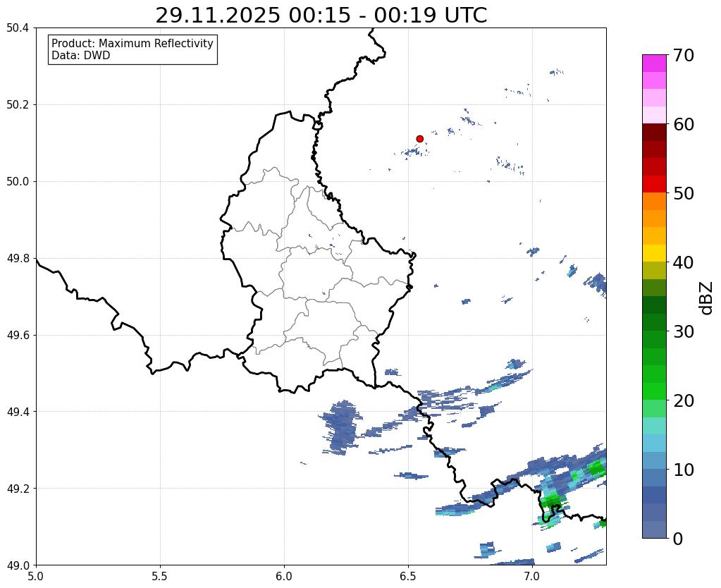This screenshot has width=721, height=588.
Task: Click the colorbar tick label 10
Action: pos(684,470)
